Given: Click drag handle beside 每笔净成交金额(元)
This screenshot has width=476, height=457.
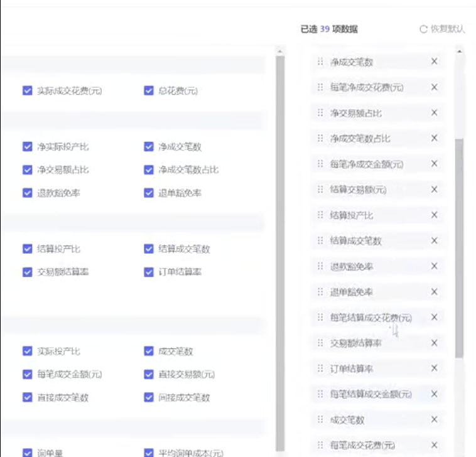Looking at the screenshot, I should (320, 164).
